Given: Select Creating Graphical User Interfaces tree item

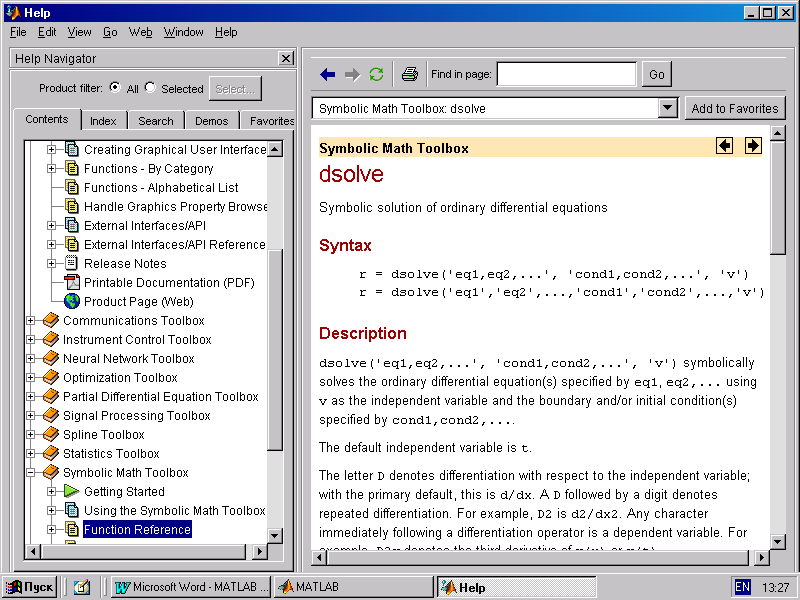Looking at the screenshot, I should pos(175,149).
